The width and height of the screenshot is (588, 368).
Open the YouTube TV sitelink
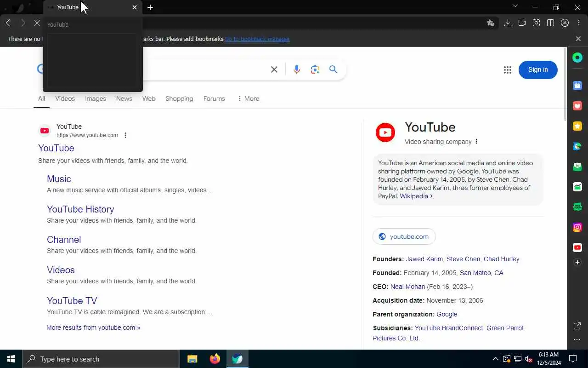coord(72,301)
